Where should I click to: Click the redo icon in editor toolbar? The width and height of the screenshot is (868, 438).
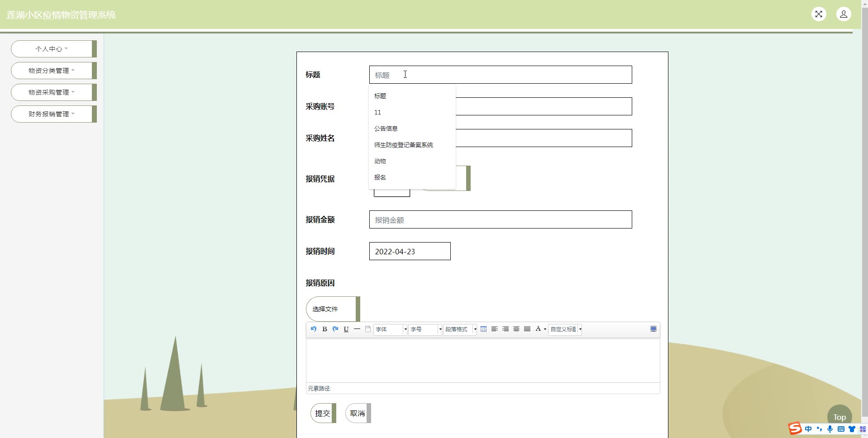coord(335,329)
